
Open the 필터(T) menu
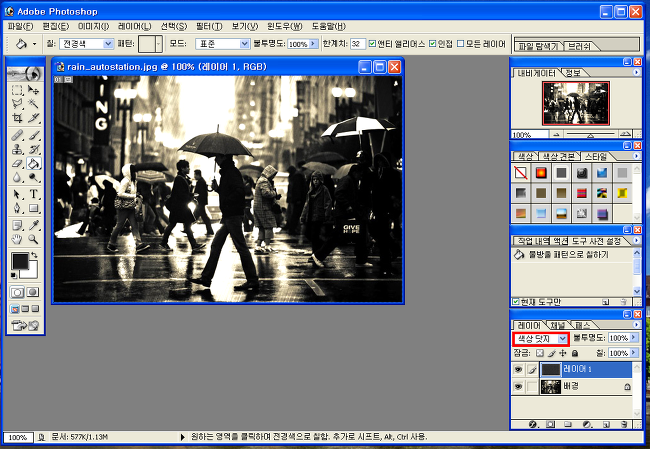(209, 26)
